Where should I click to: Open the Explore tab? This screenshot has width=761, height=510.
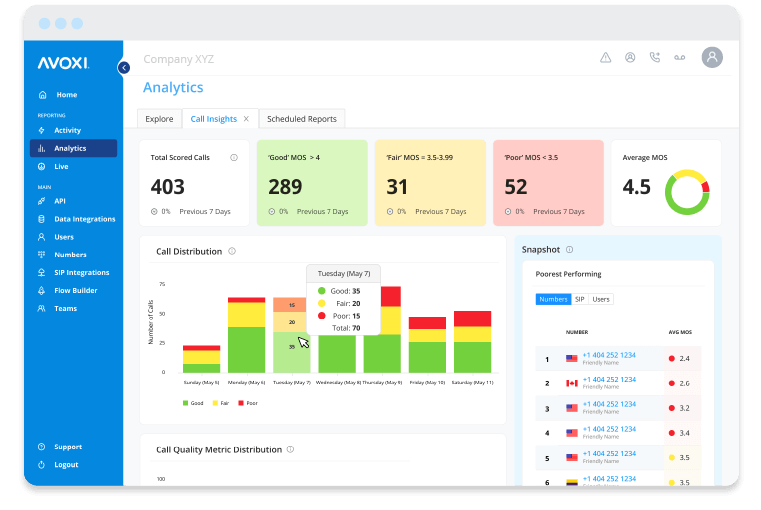coord(159,119)
